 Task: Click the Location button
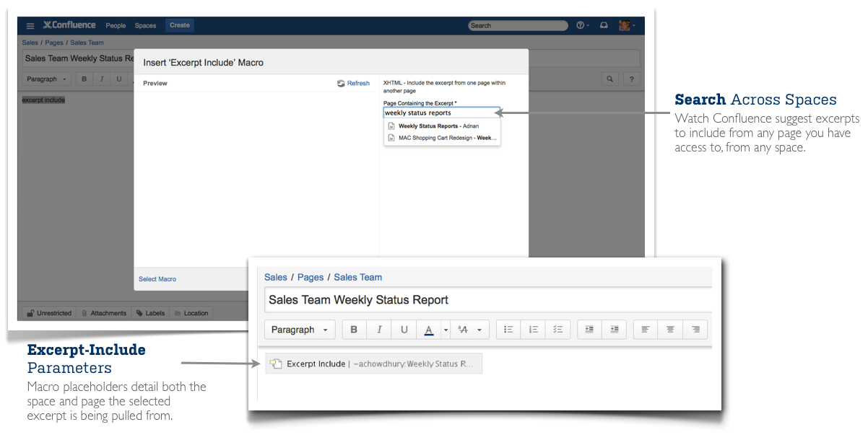click(191, 313)
